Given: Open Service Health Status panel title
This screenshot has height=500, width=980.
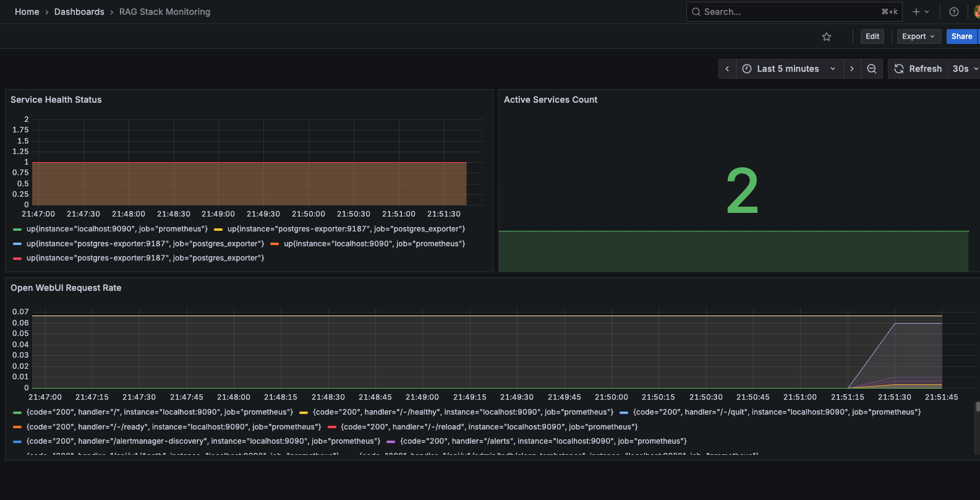Looking at the screenshot, I should coord(56,100).
